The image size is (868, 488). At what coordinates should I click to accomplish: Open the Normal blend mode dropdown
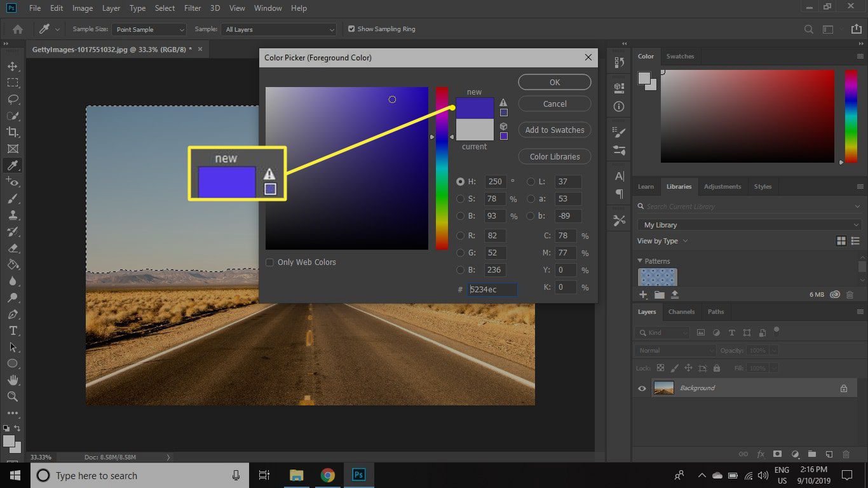tap(675, 350)
